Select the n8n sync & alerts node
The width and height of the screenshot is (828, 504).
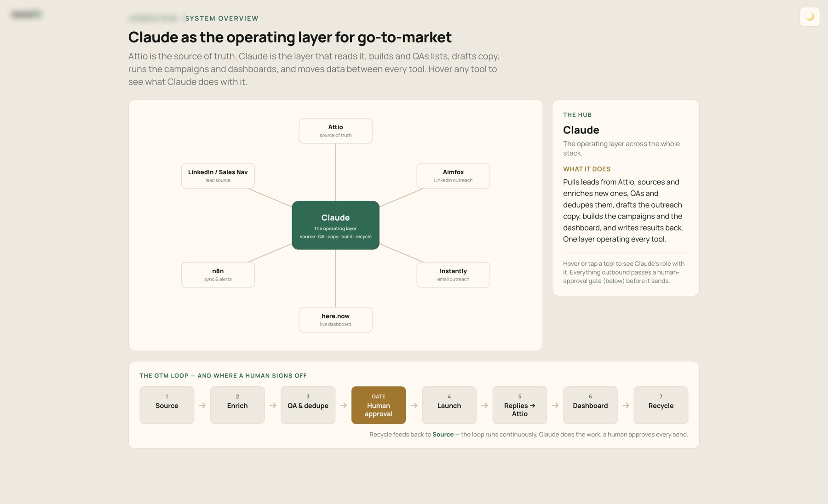[x=218, y=275]
